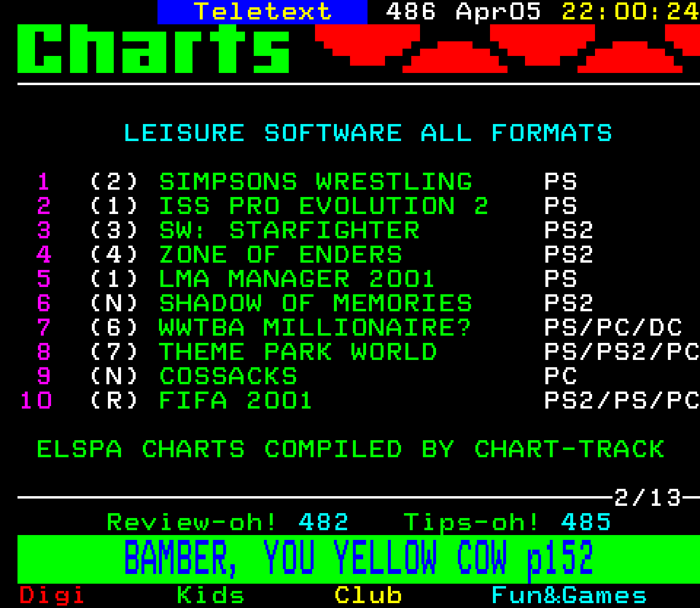Viewport: 700px width, 608px height.
Task: Select chart entry COSSACKS
Action: click(228, 376)
